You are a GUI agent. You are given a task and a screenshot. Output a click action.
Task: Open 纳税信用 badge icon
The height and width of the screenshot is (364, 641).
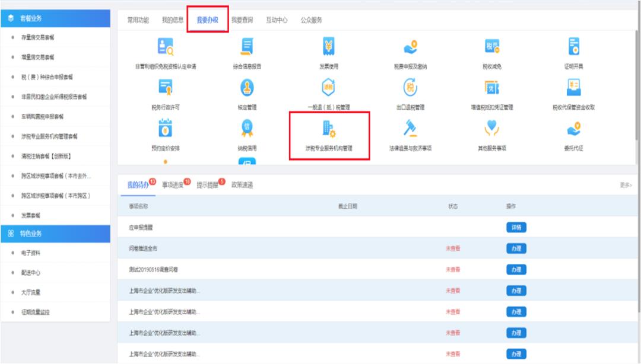[247, 128]
